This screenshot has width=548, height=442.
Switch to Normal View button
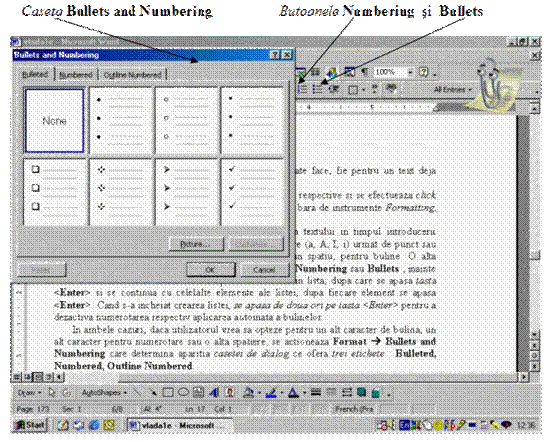tap(17, 377)
